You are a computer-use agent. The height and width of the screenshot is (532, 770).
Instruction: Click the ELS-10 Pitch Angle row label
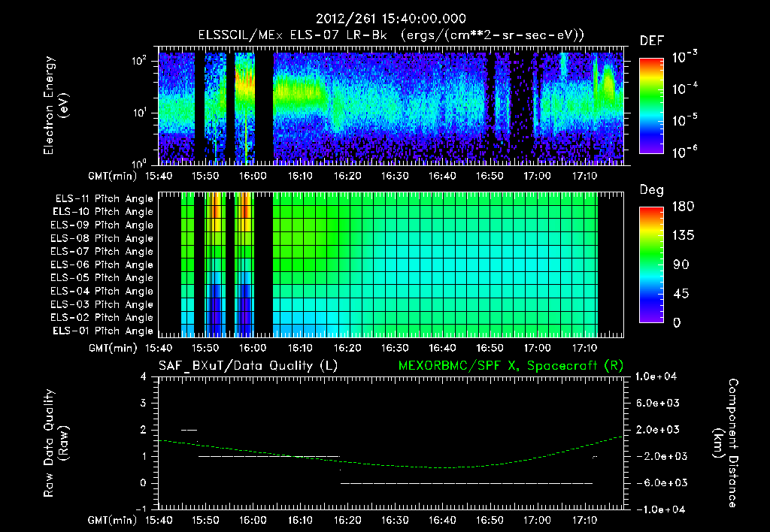tap(103, 212)
